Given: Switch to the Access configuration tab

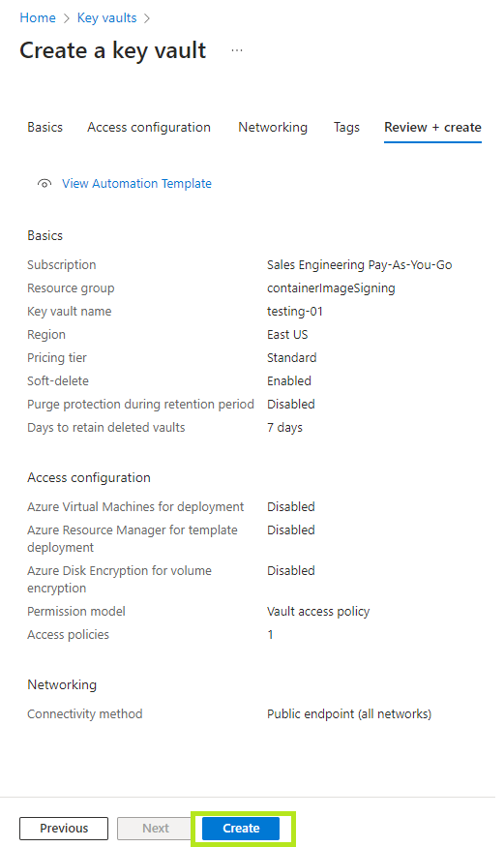Looking at the screenshot, I should (149, 128).
